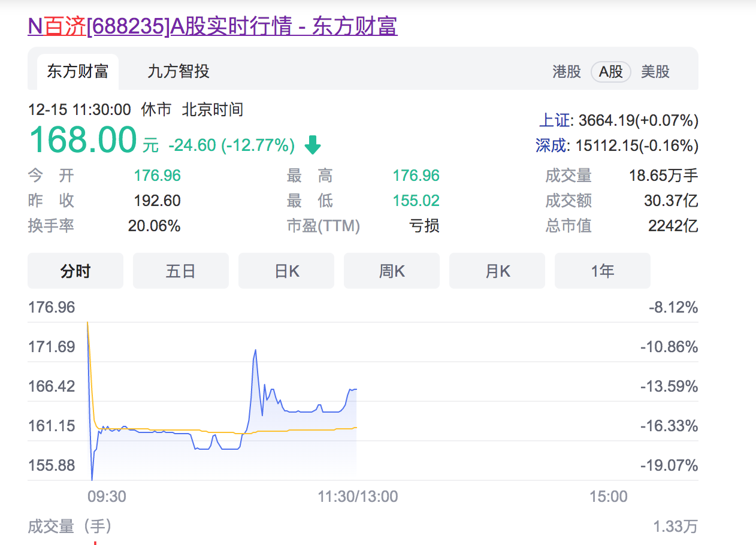Click the -10.86% axis label
Image resolution: width=756 pixels, height=545 pixels.
[x=669, y=347]
